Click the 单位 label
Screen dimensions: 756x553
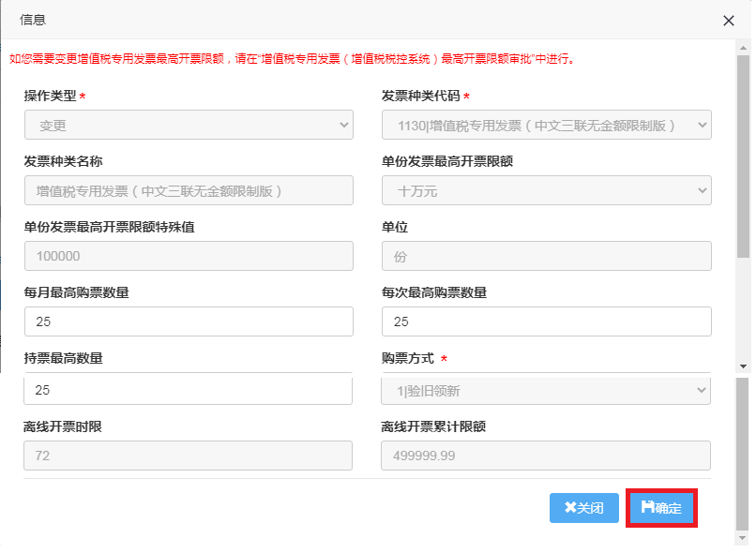coord(395,227)
